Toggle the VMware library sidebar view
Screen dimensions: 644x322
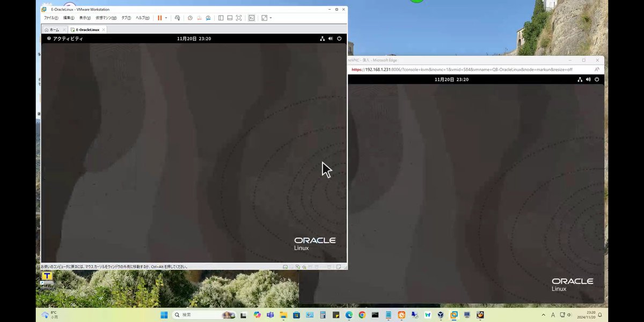221,18
